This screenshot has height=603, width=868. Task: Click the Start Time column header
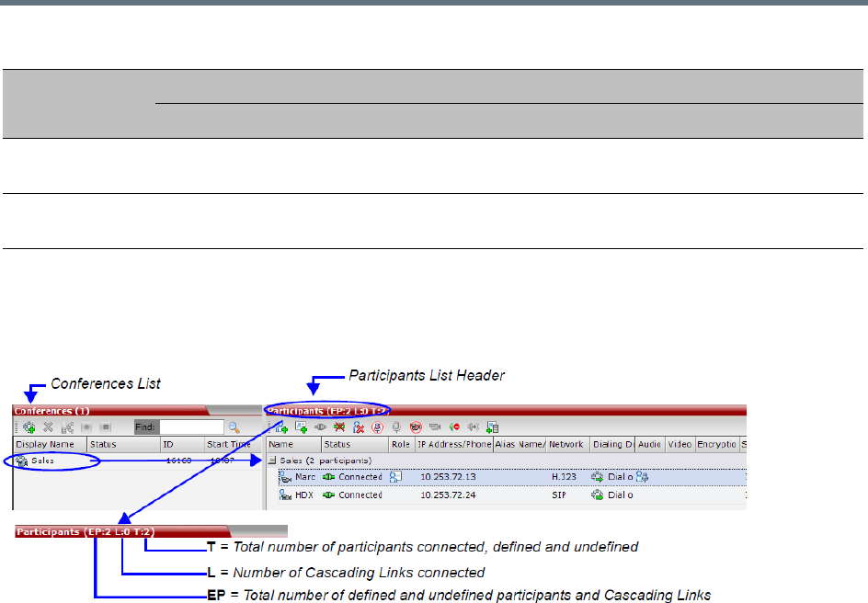[228, 444]
